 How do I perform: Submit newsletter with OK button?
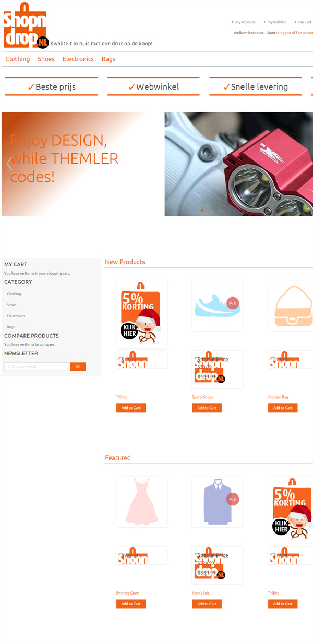point(78,367)
